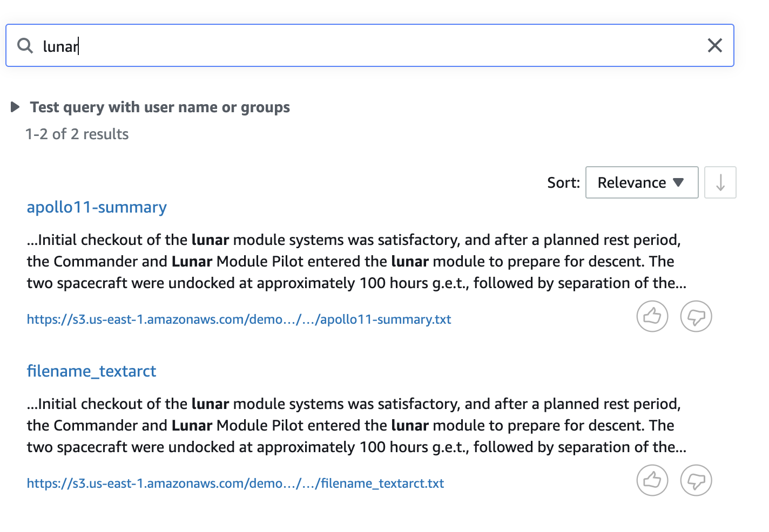Open the filename_textarct result title
This screenshot has width=769, height=532.
coord(91,371)
